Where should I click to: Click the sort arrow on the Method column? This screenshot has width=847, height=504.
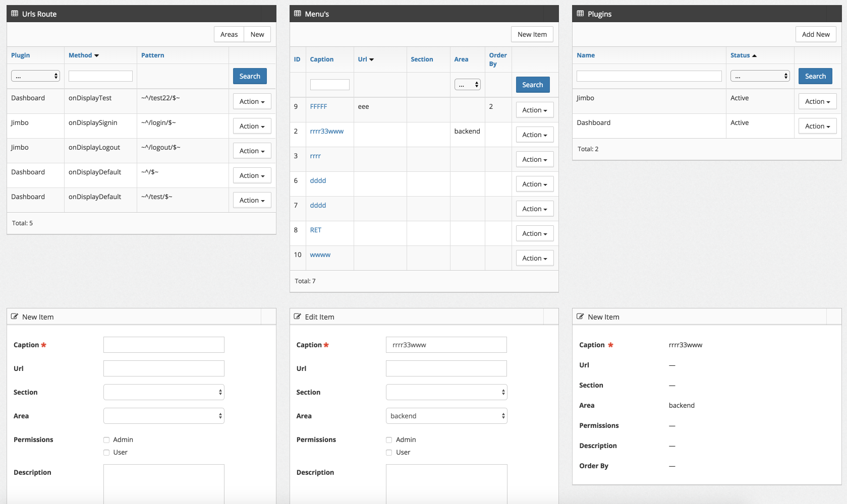(97, 55)
